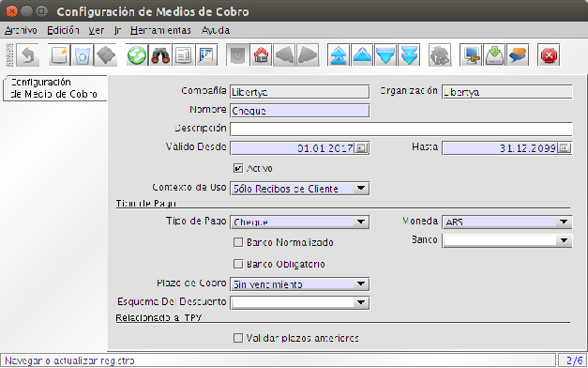Click the Hasta date field 31.12.2099

[500, 148]
